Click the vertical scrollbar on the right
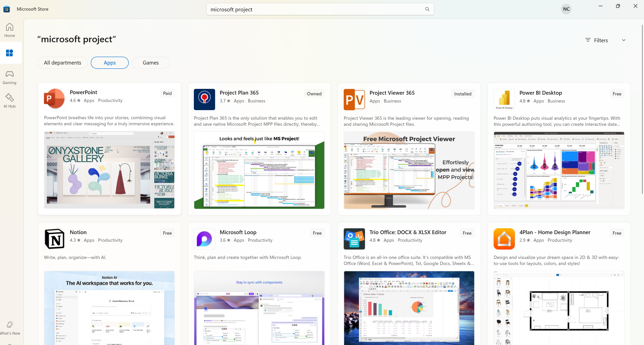 pos(642,109)
